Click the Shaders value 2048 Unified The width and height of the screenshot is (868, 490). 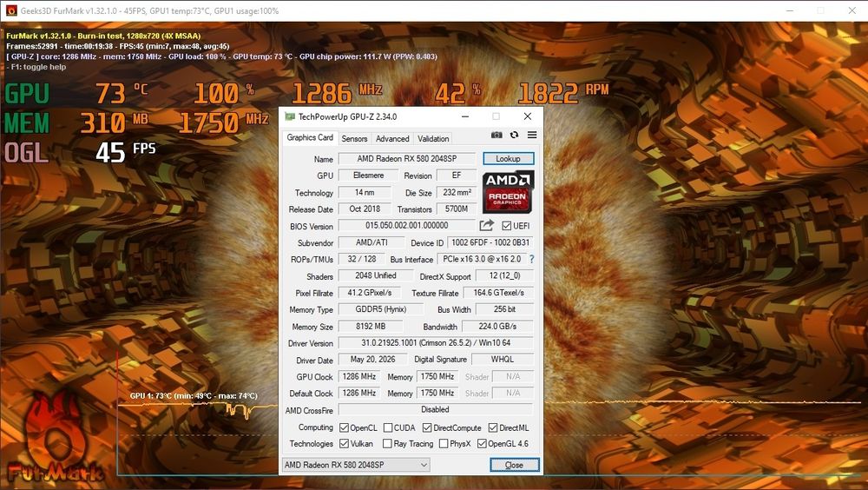pos(375,275)
